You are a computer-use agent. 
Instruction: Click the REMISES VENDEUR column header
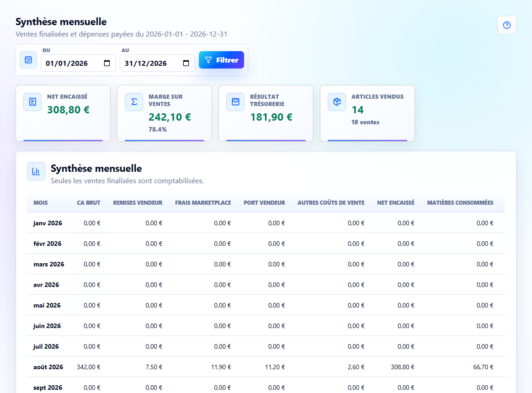coord(138,202)
